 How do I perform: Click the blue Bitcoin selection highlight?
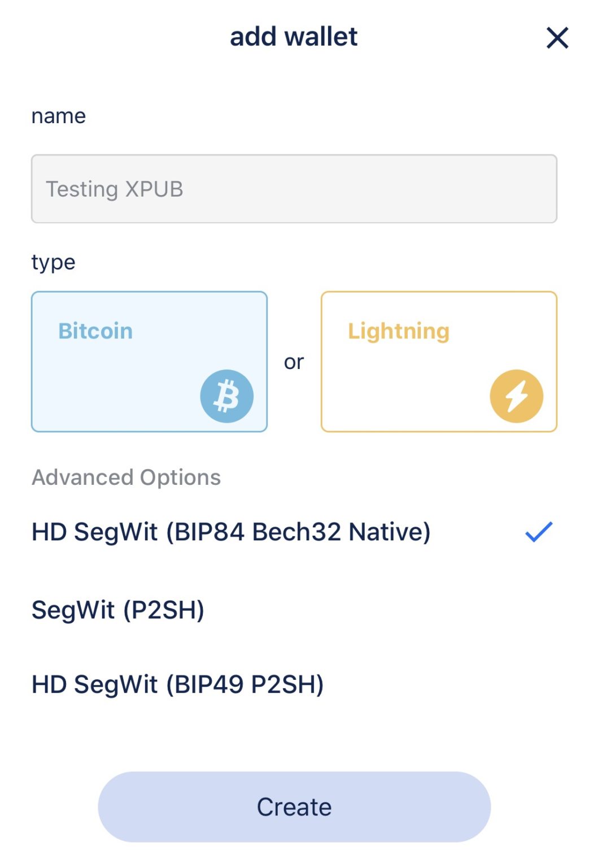coord(149,362)
